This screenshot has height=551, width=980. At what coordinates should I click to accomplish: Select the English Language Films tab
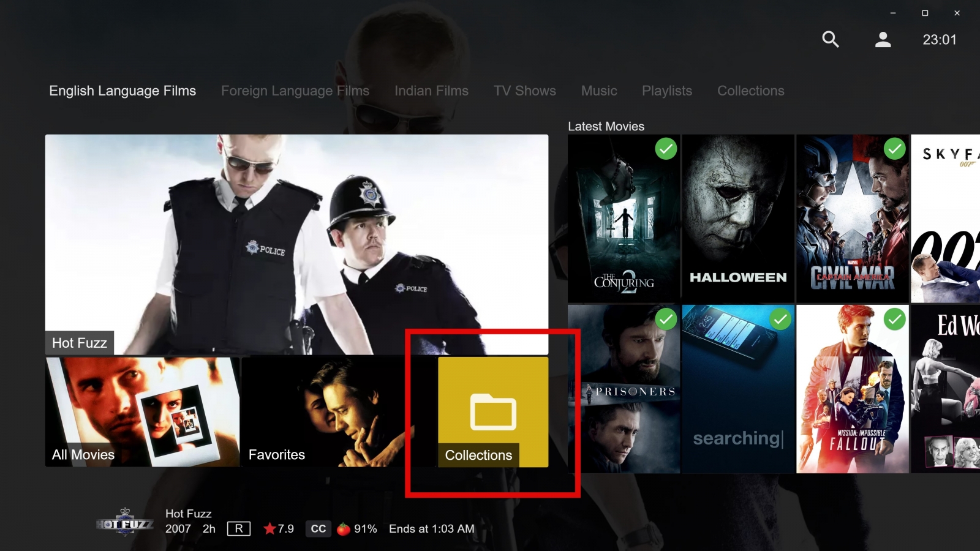coord(123,91)
